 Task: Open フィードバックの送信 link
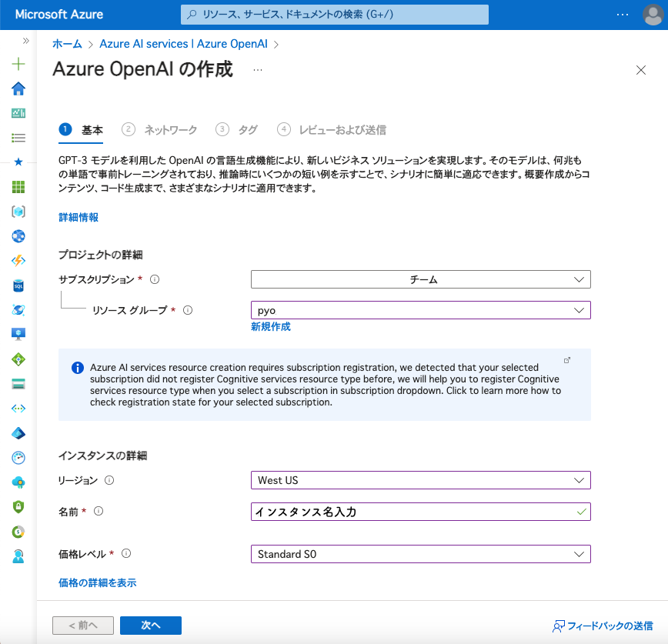click(x=603, y=626)
